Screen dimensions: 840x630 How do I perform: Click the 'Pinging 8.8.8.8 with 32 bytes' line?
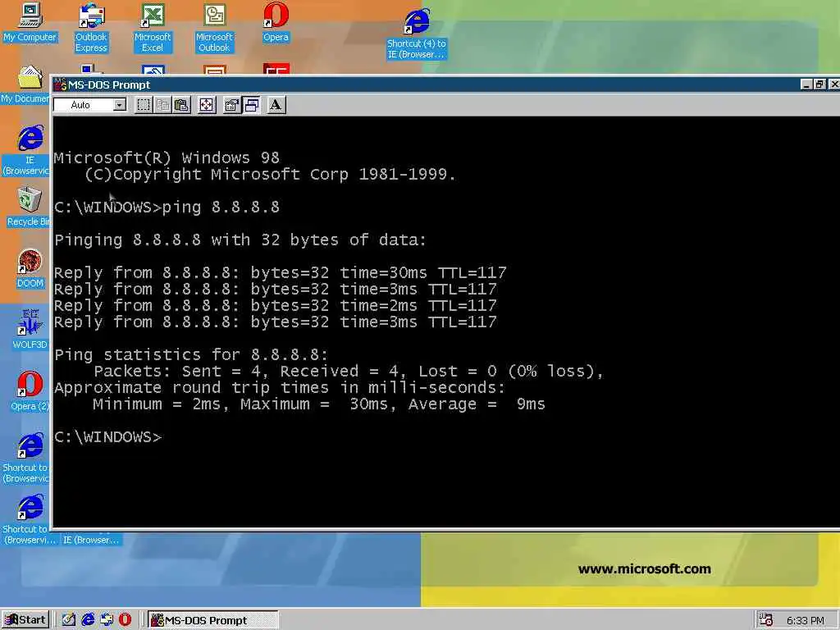pos(240,240)
